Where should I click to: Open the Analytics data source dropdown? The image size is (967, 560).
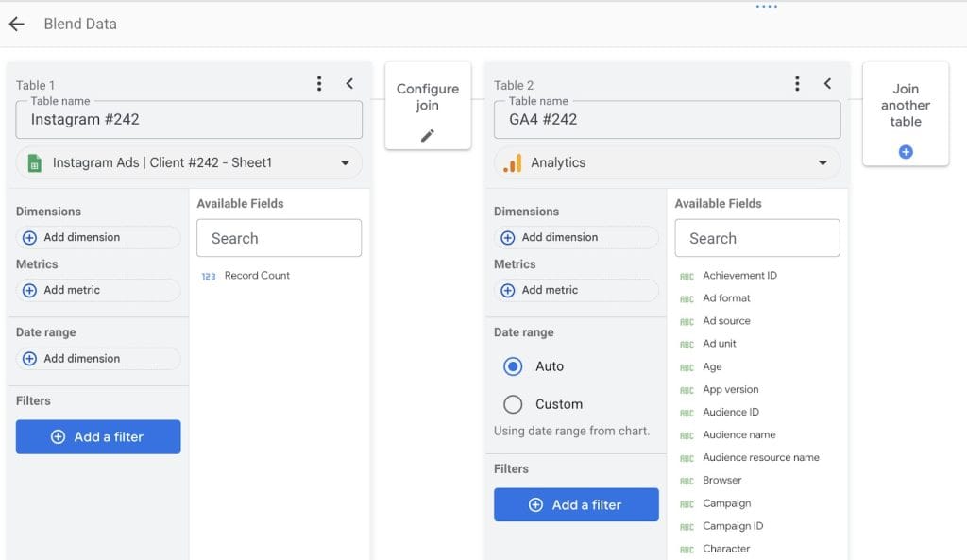point(823,163)
